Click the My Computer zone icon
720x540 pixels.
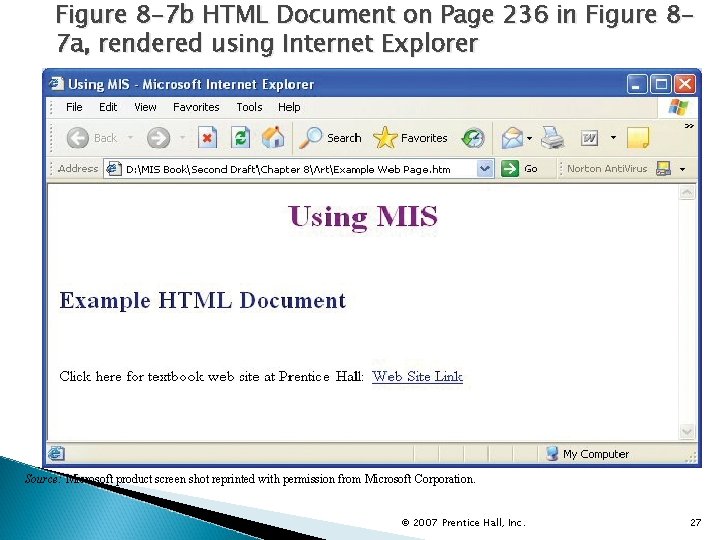point(552,453)
